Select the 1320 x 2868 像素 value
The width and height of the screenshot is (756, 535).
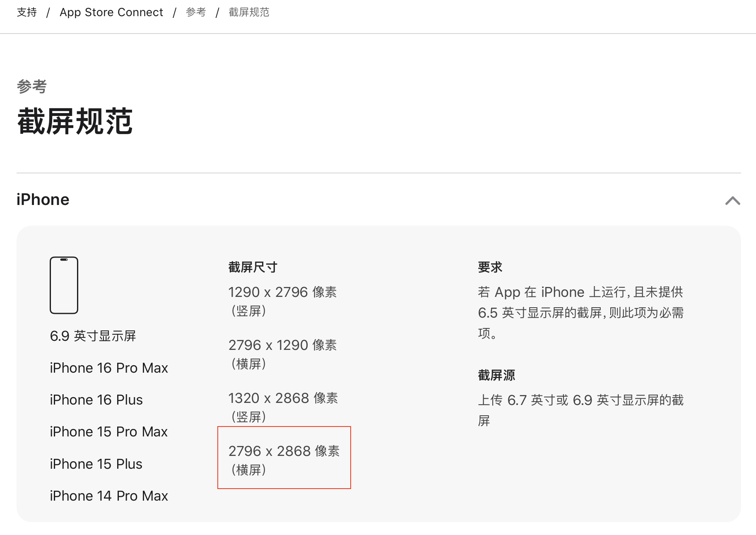[x=283, y=398]
